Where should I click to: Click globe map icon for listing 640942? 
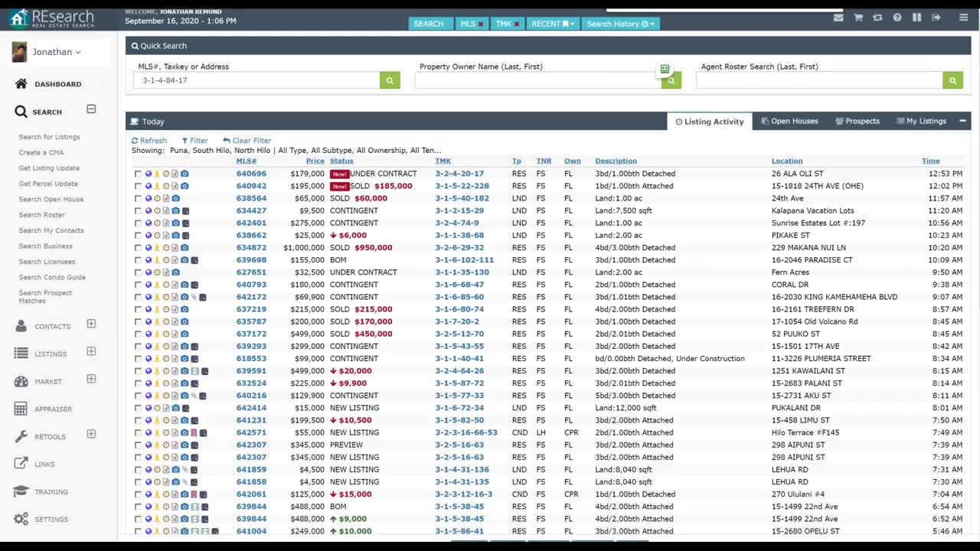149,186
